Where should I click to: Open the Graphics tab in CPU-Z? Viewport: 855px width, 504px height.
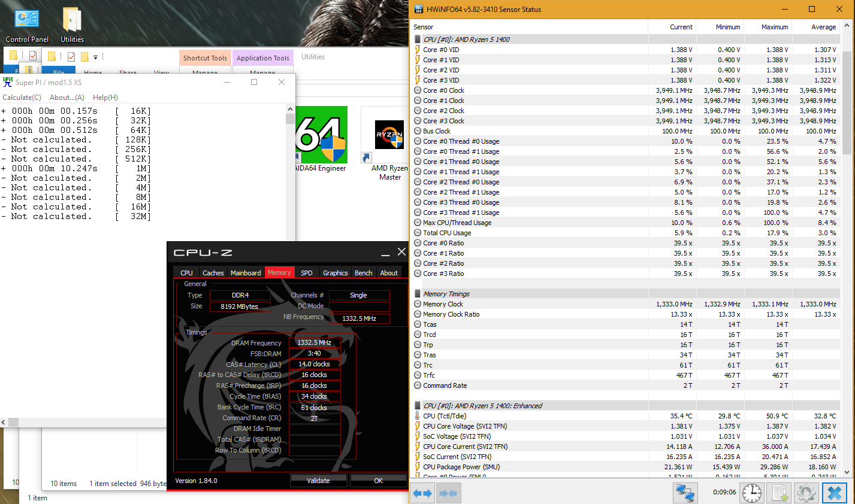pyautogui.click(x=336, y=272)
